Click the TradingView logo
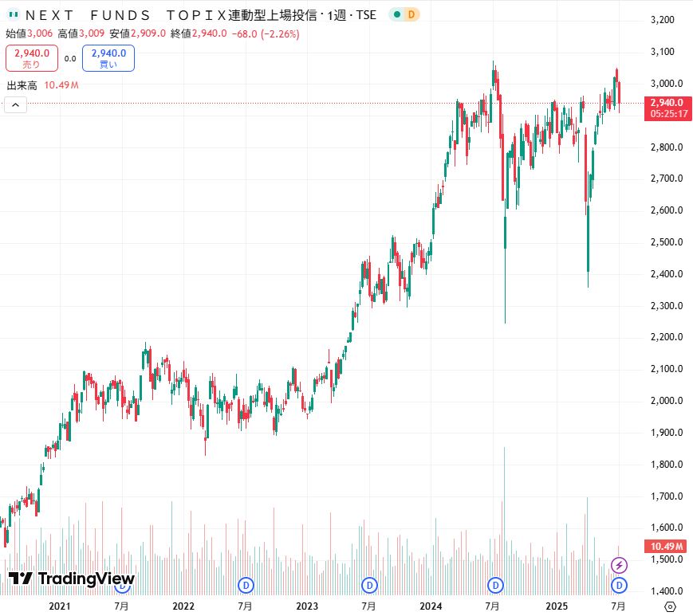Viewport: 693px width, 616px height. [x=72, y=579]
